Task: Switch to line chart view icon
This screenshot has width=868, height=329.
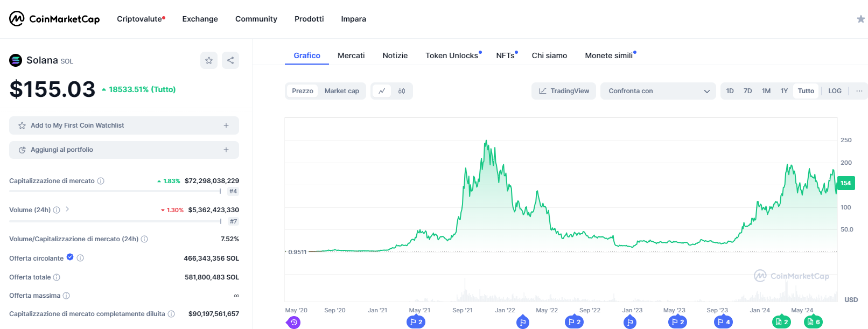Action: pos(382,91)
